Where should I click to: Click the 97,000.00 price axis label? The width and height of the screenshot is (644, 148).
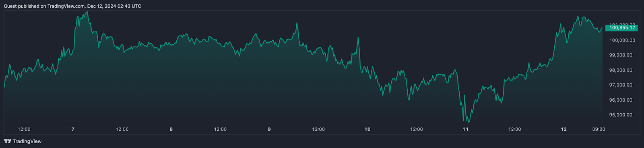point(621,85)
